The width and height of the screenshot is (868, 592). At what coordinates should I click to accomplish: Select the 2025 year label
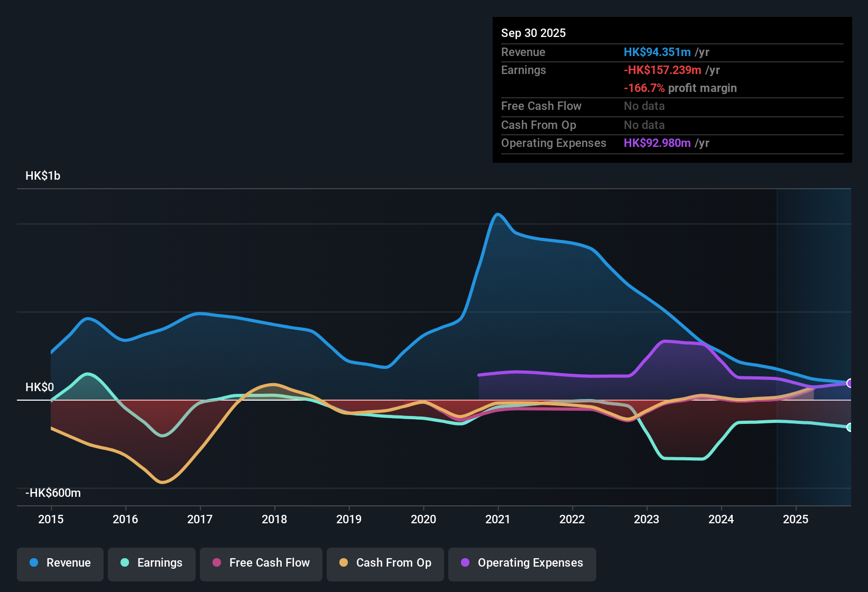[x=796, y=520]
